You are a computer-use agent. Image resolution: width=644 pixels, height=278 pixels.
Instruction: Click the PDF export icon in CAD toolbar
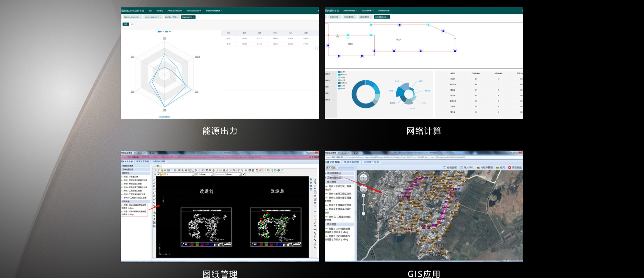(257, 170)
